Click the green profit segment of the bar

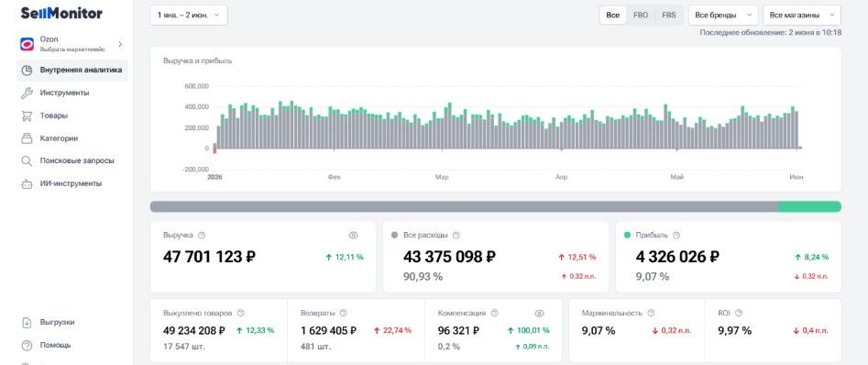pyautogui.click(x=809, y=206)
